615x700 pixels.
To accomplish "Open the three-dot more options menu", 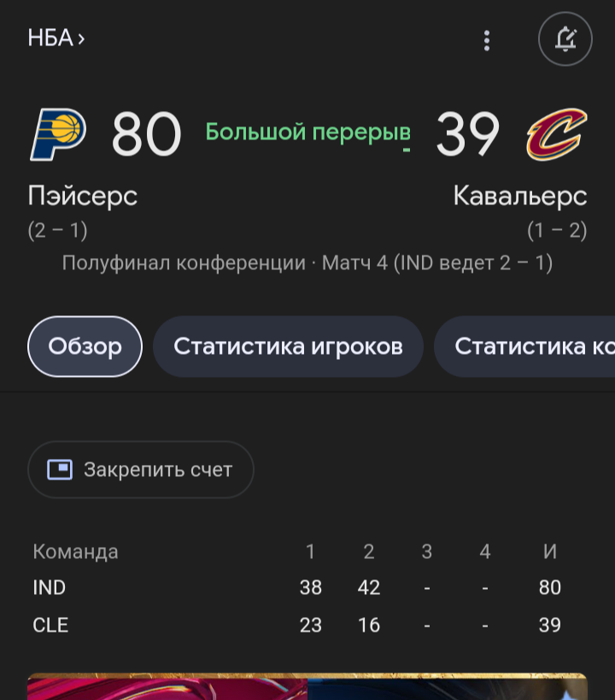I will tap(487, 40).
